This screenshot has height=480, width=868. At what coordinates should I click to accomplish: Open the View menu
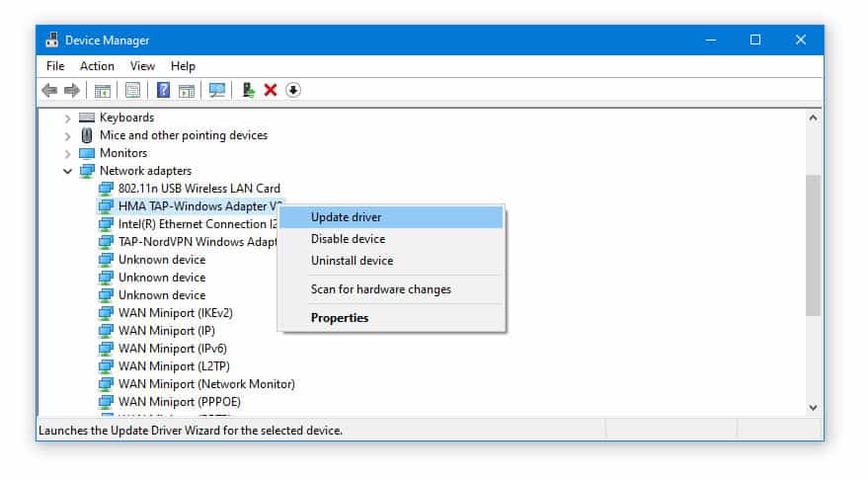142,66
